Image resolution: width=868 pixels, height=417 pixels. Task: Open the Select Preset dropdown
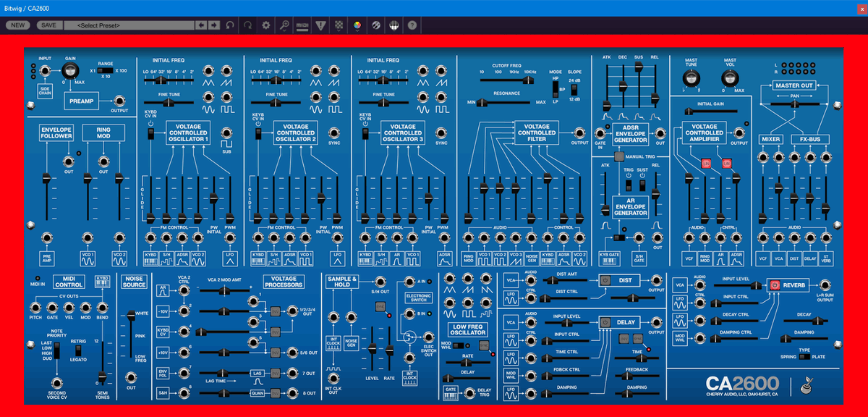[129, 25]
